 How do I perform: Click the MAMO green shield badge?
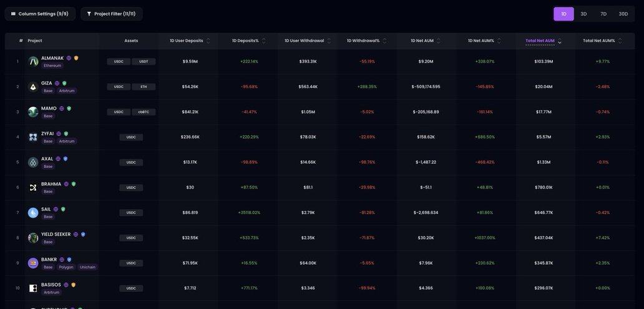pyautogui.click(x=69, y=109)
